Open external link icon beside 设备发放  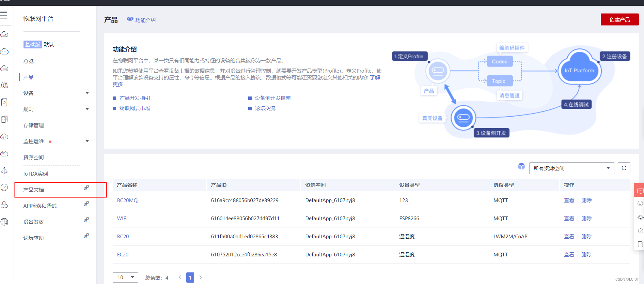pos(87,220)
